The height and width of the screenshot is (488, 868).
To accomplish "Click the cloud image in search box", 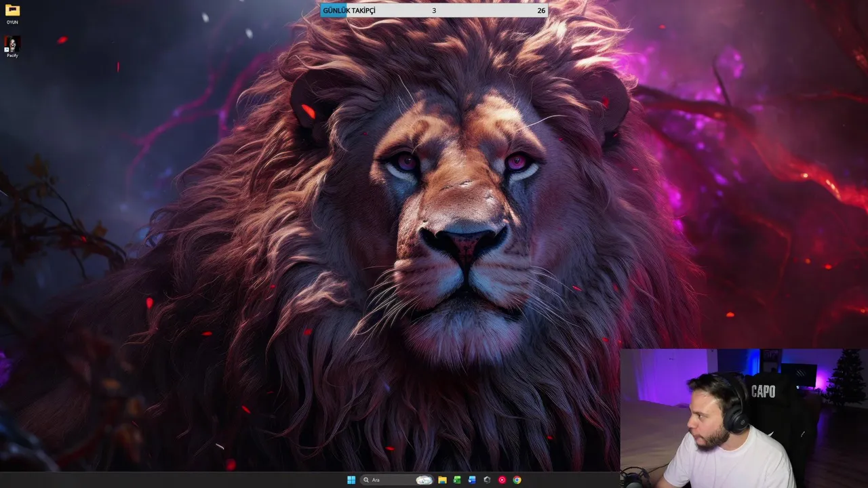I will point(424,480).
